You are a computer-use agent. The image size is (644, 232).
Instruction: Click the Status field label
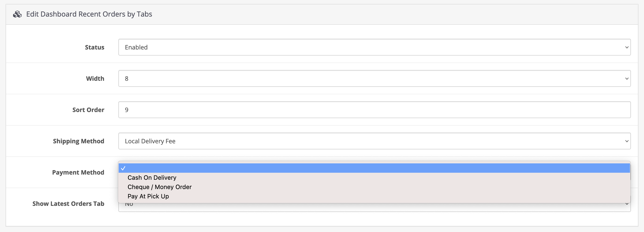point(95,47)
